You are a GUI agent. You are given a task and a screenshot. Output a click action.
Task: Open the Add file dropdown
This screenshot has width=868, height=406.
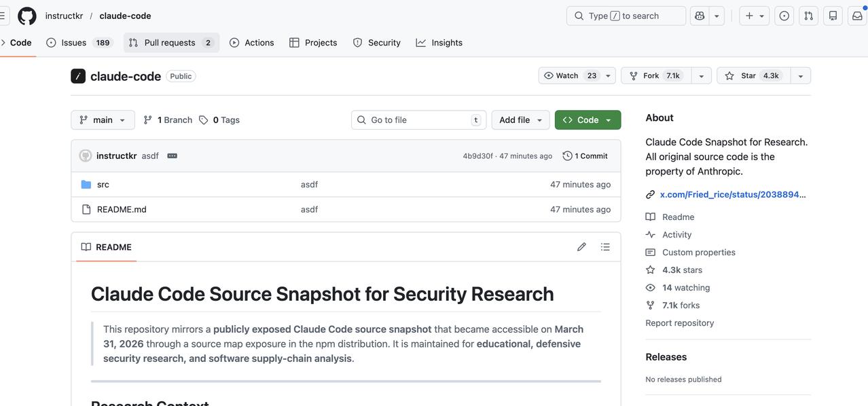point(521,120)
